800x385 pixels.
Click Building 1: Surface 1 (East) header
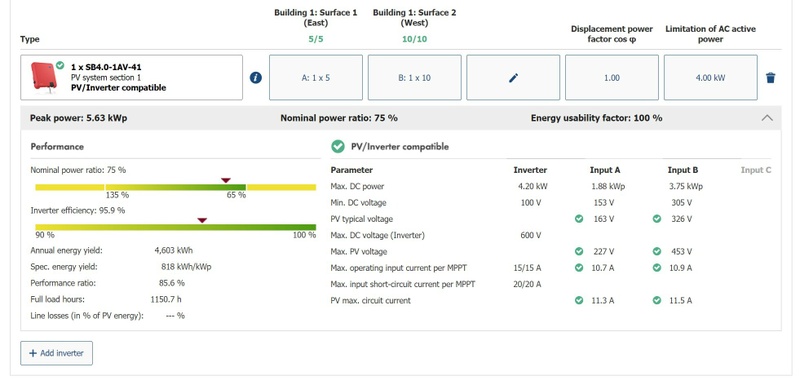(316, 17)
